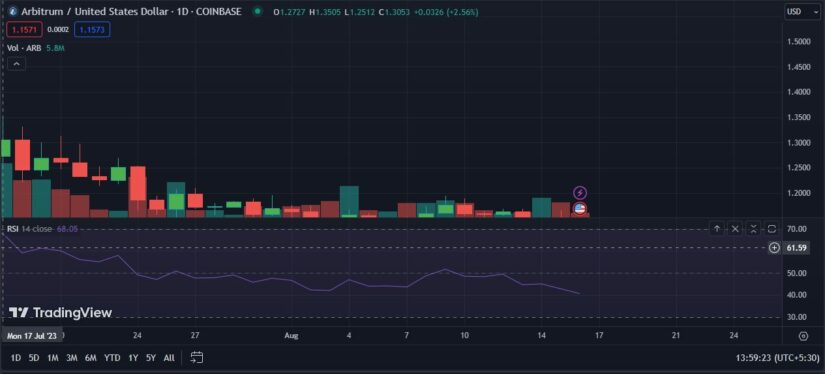
Task: Collapse the RSI pane with chevrons icon
Action: click(753, 229)
